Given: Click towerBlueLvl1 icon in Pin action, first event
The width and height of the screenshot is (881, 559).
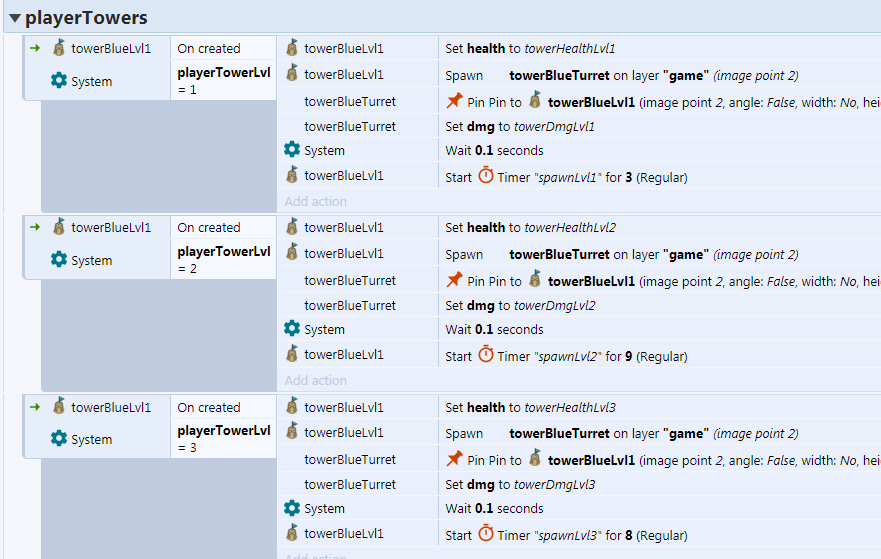Looking at the screenshot, I should [x=535, y=101].
